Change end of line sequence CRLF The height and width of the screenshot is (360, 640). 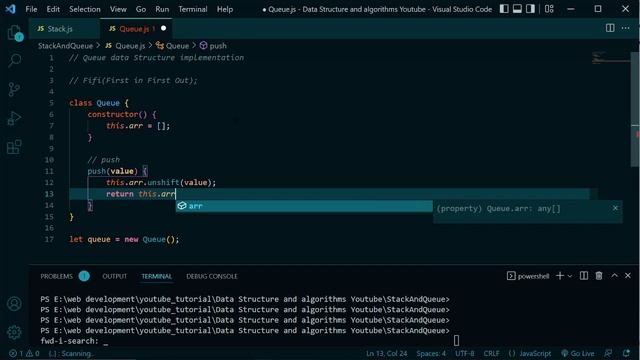[491, 353]
